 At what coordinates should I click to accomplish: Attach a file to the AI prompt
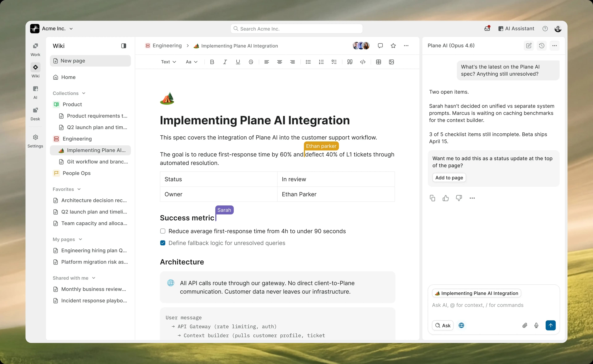point(525,325)
